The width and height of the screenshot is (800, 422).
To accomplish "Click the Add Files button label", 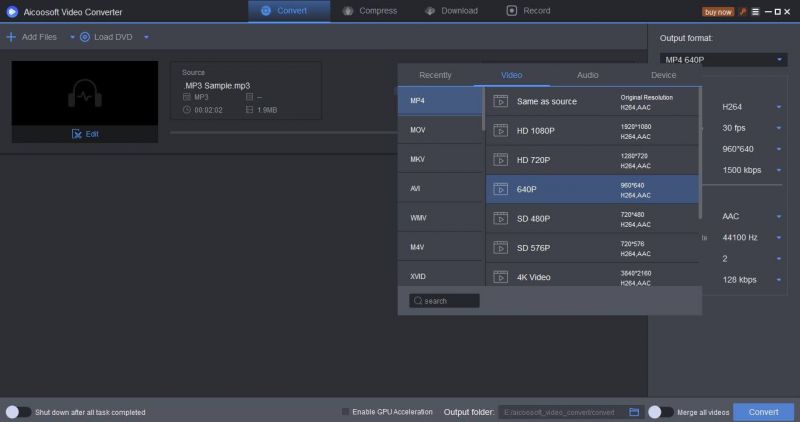I will point(39,37).
